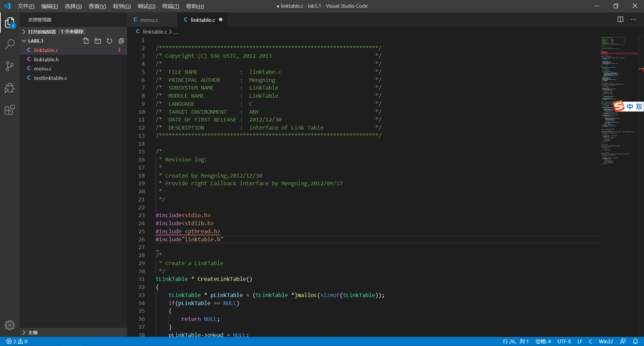Open notifications bell in status bar

[635, 341]
